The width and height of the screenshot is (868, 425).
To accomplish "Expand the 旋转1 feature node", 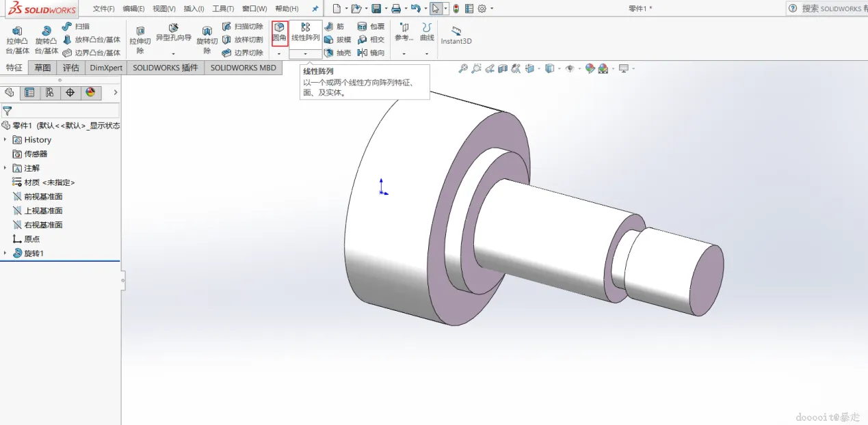I will (x=5, y=253).
